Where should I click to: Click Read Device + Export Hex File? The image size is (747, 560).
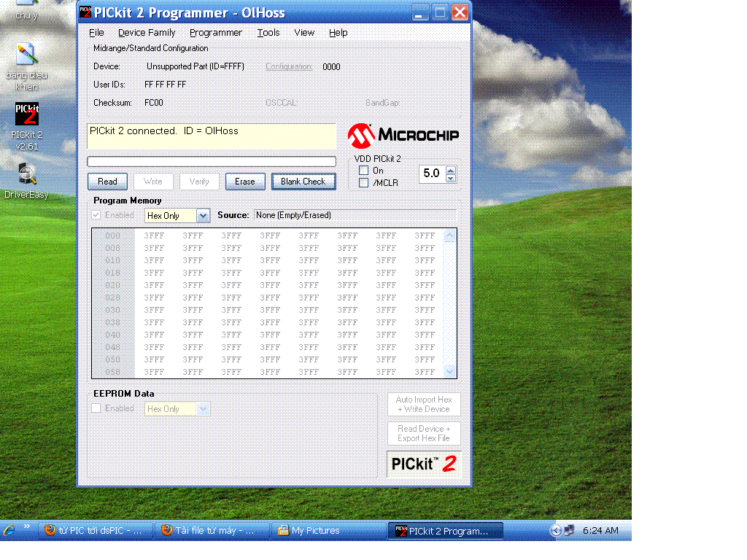pos(424,433)
